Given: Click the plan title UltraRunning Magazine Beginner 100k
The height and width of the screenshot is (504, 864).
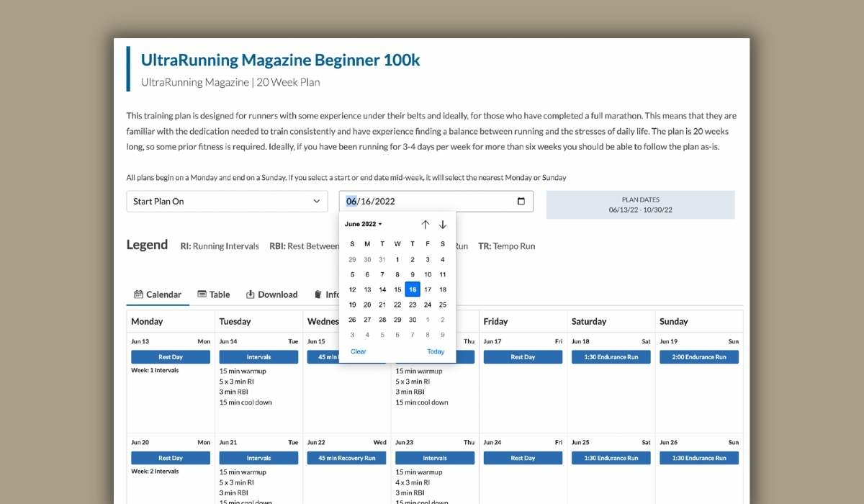Looking at the screenshot, I should 280,60.
